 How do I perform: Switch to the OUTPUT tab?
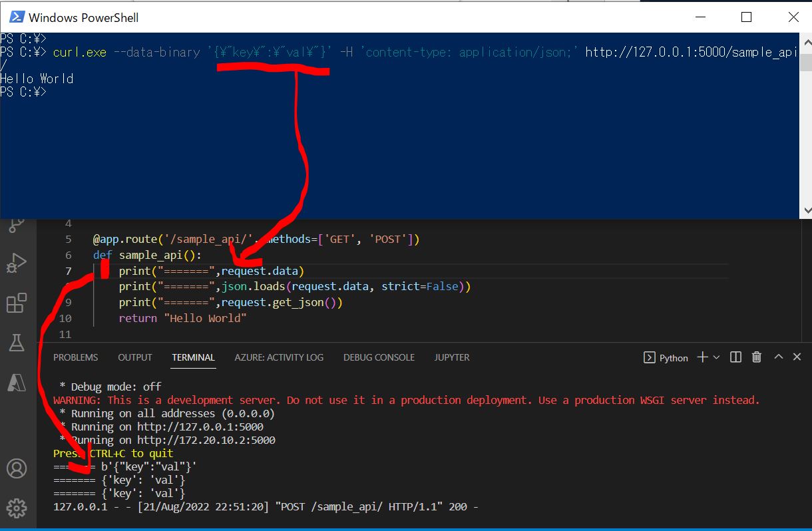pos(135,357)
